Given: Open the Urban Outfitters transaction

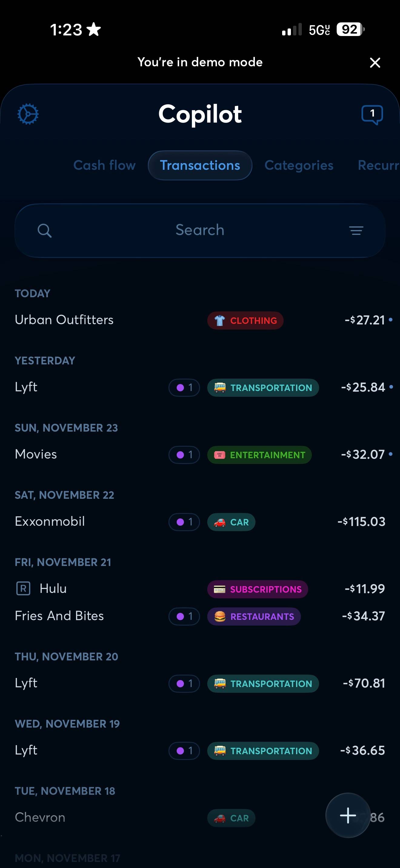Looking at the screenshot, I should tap(200, 320).
